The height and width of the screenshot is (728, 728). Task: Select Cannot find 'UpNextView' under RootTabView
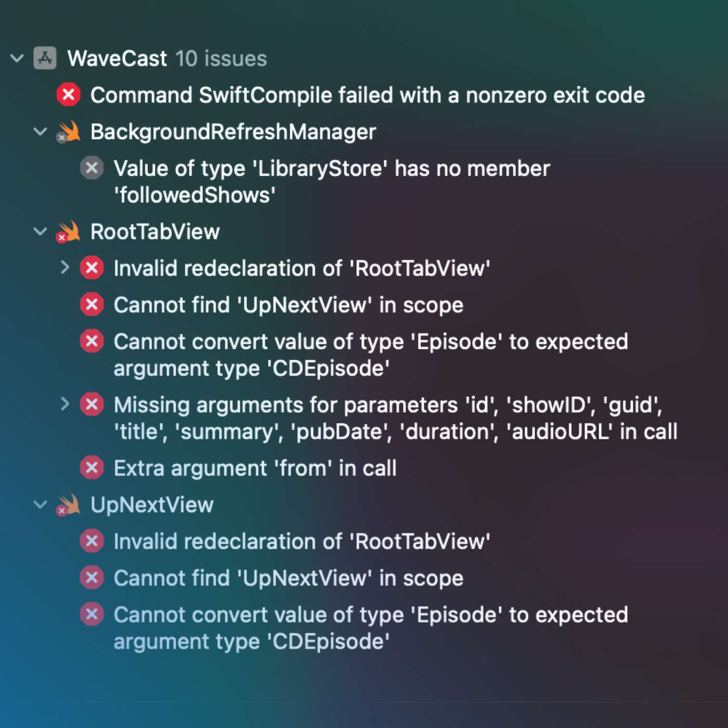pos(288,305)
